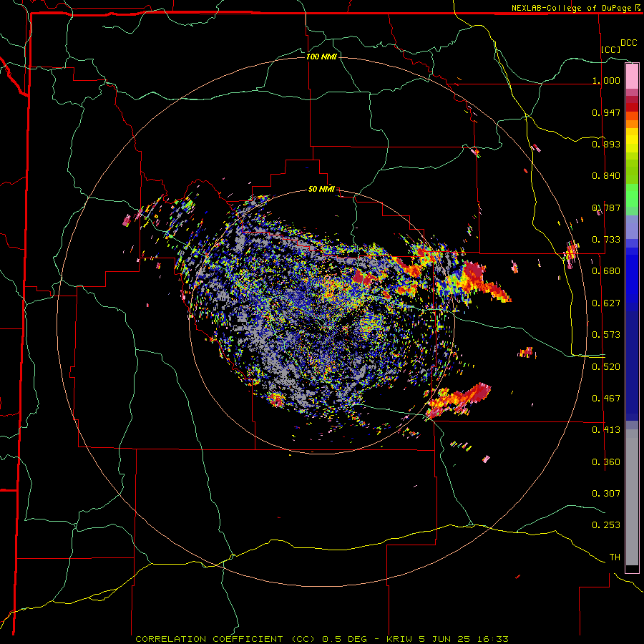644x644 pixels.
Task: Pick the gray lower segment of color bar
Action: (x=632, y=497)
